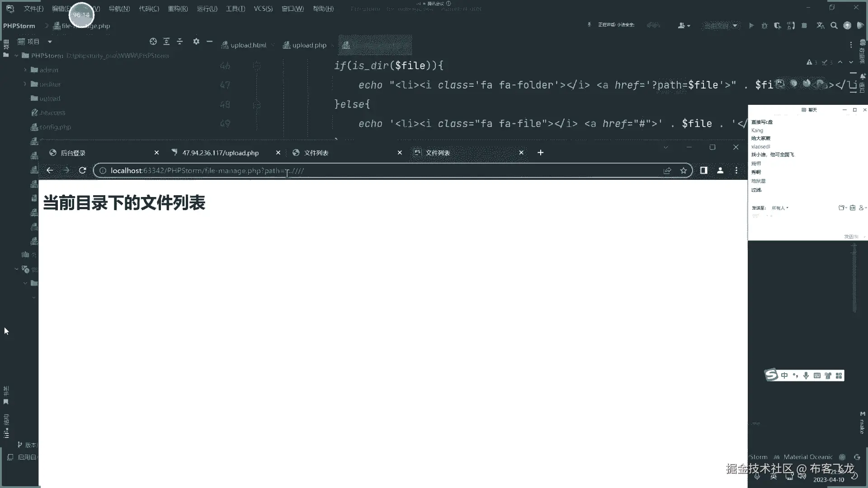
Task: Toggle browser side panel icon
Action: coord(703,170)
